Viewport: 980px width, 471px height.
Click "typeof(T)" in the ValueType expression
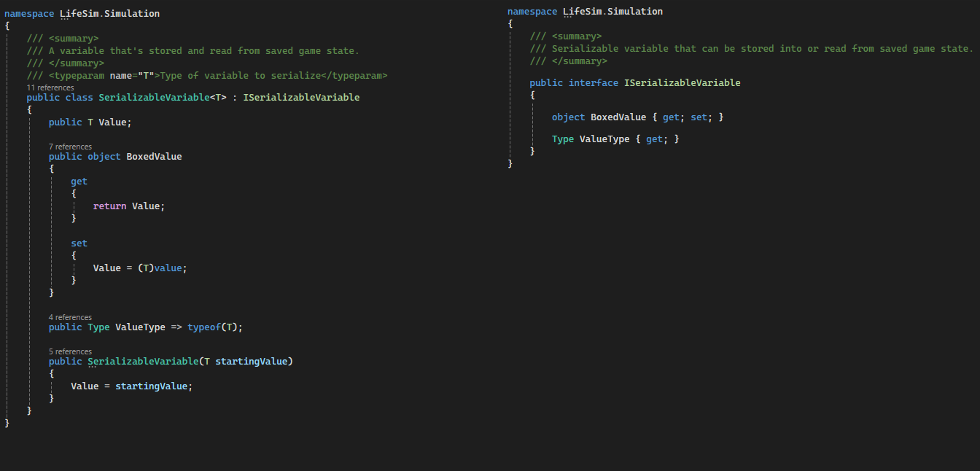click(212, 327)
